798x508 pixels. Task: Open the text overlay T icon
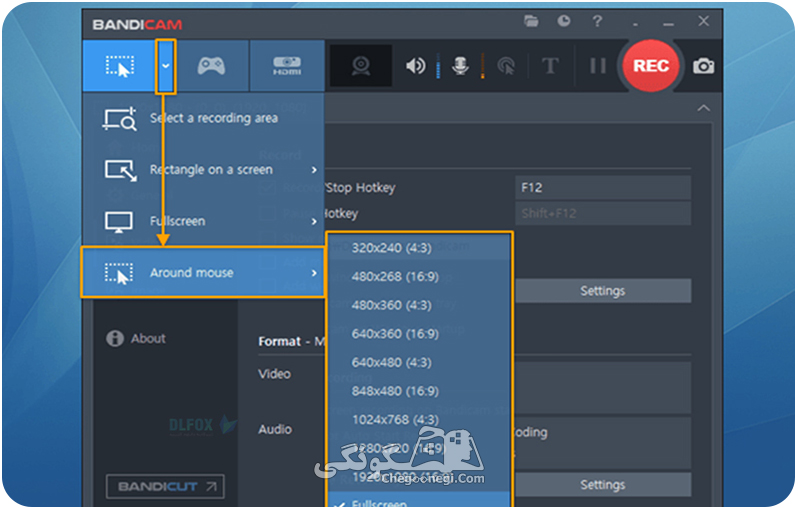tap(550, 66)
